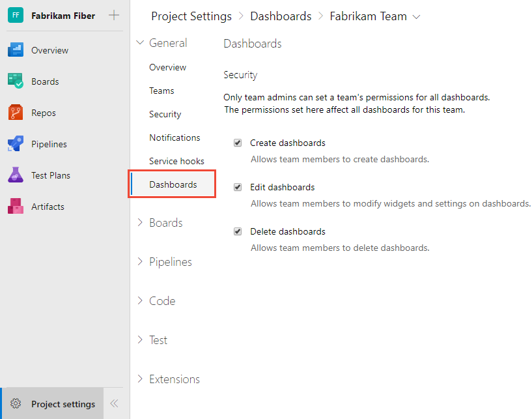Click the plus icon next to Fabrikam Fiber
The image size is (532, 419).
tap(114, 15)
